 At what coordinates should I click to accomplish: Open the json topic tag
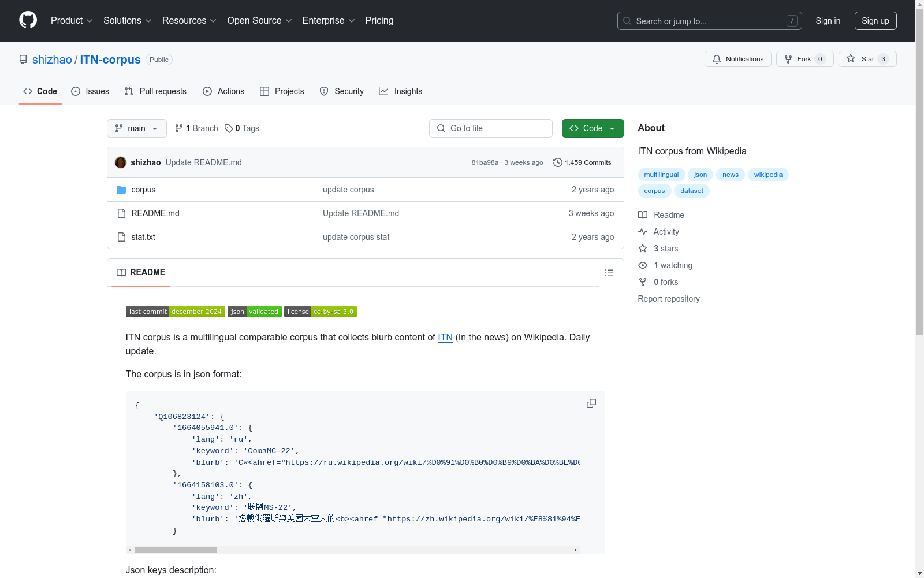(701, 175)
